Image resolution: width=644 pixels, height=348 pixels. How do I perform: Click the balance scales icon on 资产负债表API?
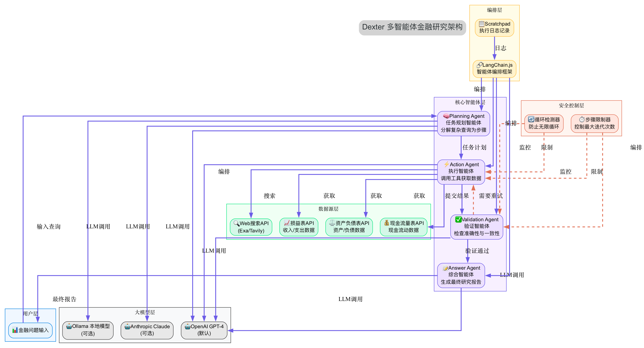coord(332,223)
